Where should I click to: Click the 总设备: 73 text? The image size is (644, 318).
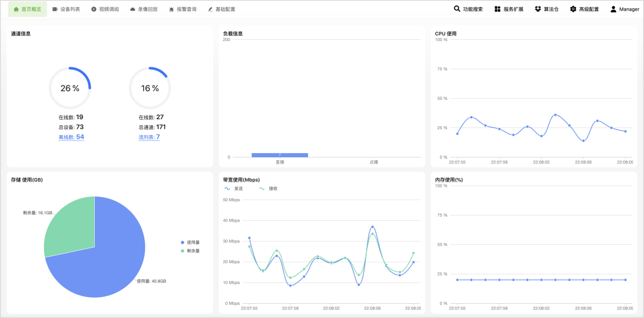point(71,127)
